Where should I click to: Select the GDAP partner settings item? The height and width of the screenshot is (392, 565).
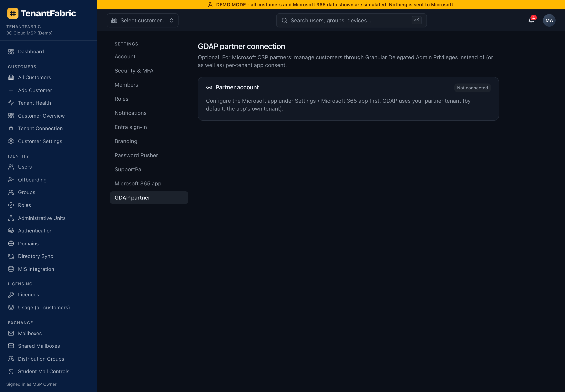point(149,198)
